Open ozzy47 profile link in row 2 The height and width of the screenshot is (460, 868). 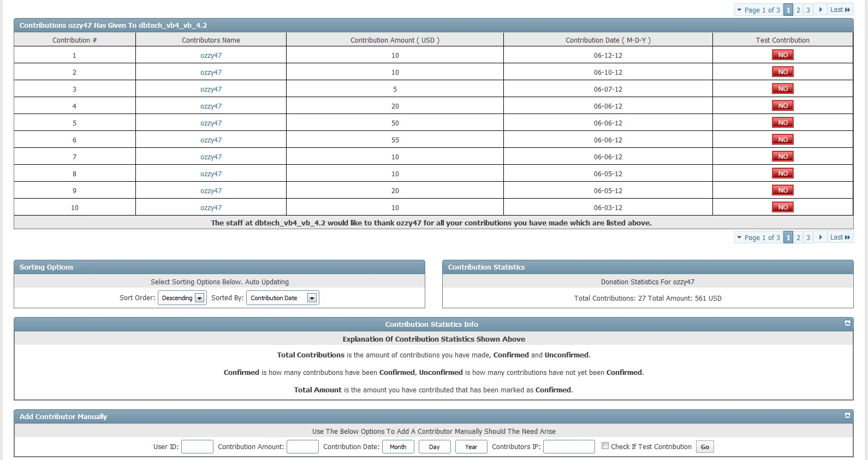[x=211, y=73]
